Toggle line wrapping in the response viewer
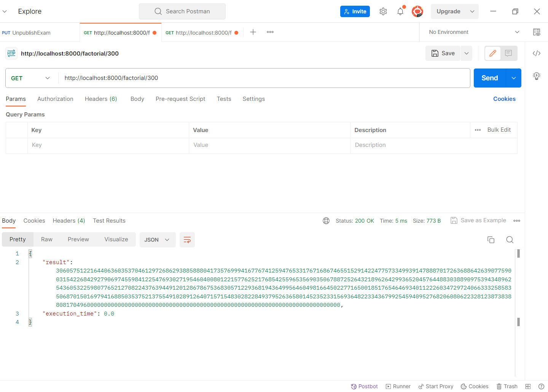The width and height of the screenshot is (548, 392). [187, 240]
